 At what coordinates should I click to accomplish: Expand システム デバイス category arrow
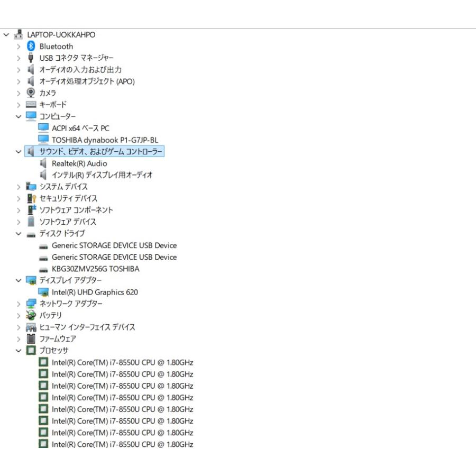point(19,187)
